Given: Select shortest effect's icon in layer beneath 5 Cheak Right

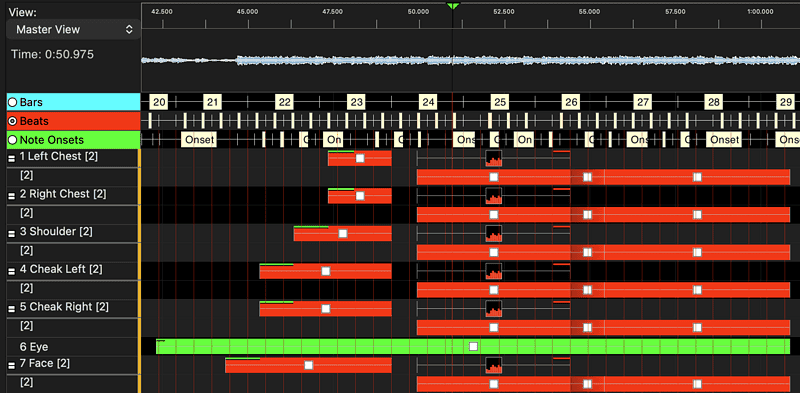Looking at the screenshot, I should 587,328.
